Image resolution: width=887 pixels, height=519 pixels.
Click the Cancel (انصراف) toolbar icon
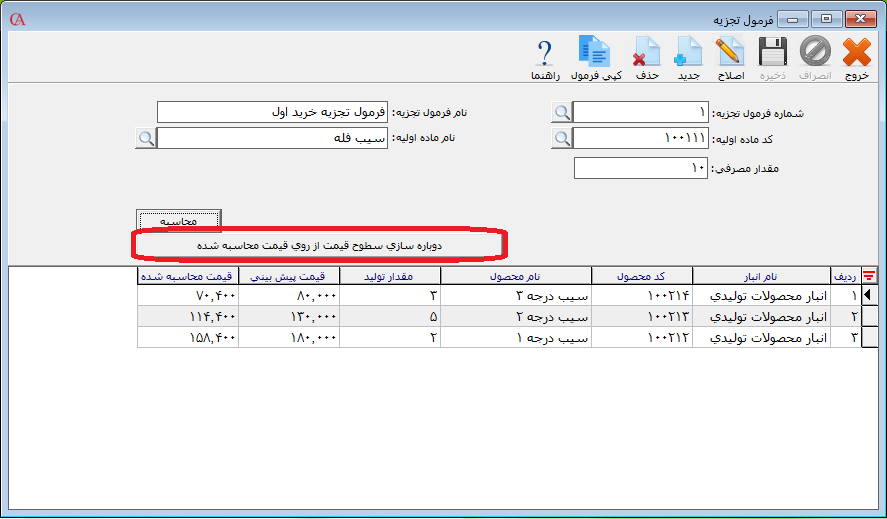pos(815,57)
